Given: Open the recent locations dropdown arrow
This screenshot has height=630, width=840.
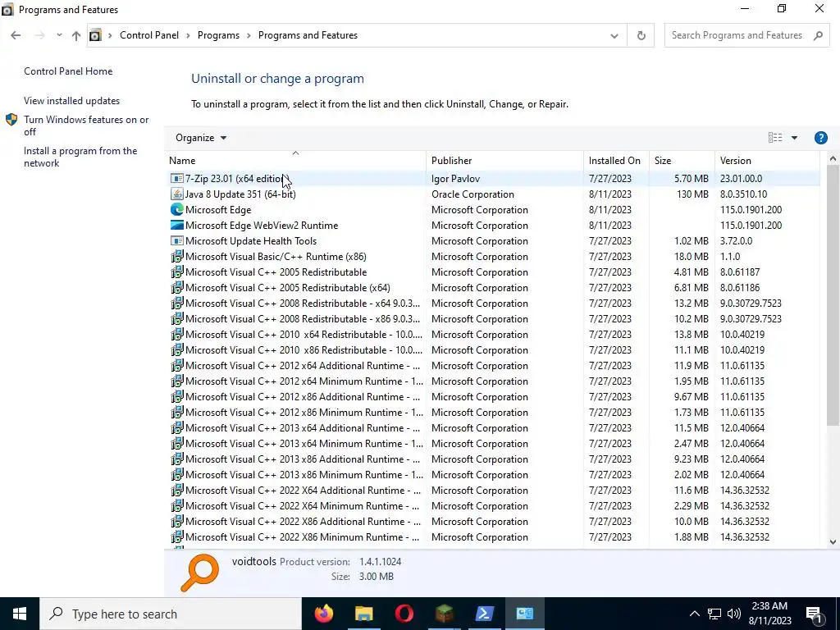Looking at the screenshot, I should pyautogui.click(x=59, y=35).
